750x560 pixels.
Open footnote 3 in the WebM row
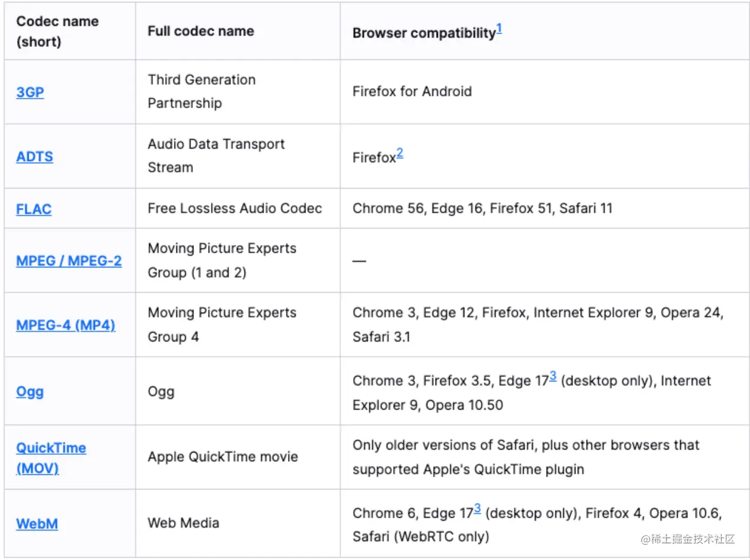click(x=477, y=508)
